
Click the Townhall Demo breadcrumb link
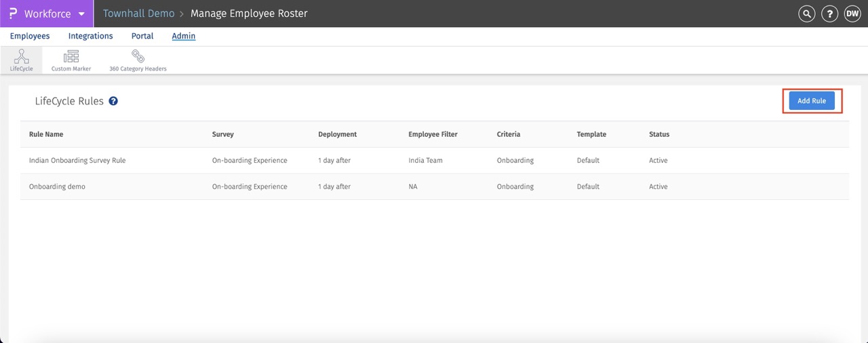point(138,14)
